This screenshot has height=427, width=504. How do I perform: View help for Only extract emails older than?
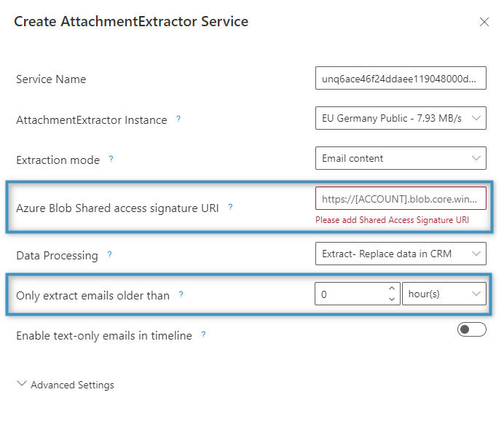point(181,294)
